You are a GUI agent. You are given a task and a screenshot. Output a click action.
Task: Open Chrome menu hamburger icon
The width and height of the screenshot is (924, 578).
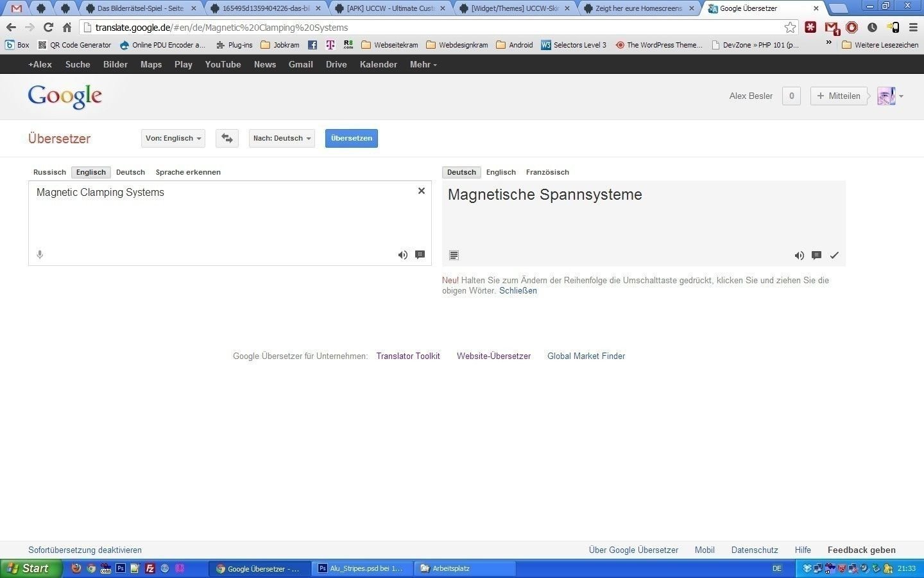(913, 27)
